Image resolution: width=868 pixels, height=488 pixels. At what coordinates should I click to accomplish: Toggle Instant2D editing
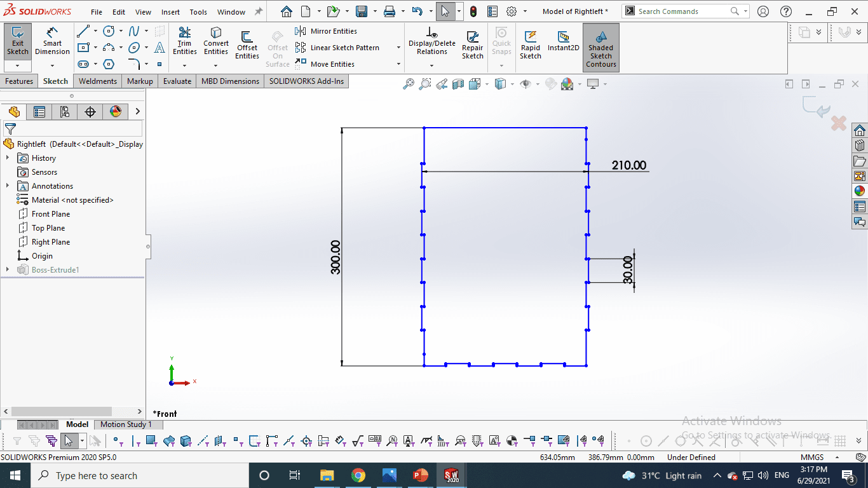pyautogui.click(x=564, y=41)
